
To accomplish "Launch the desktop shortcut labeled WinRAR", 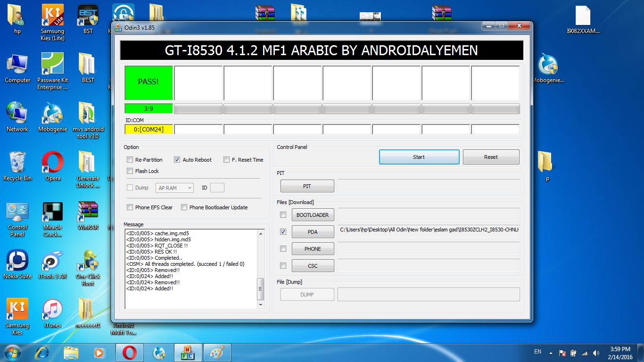I will [x=88, y=215].
